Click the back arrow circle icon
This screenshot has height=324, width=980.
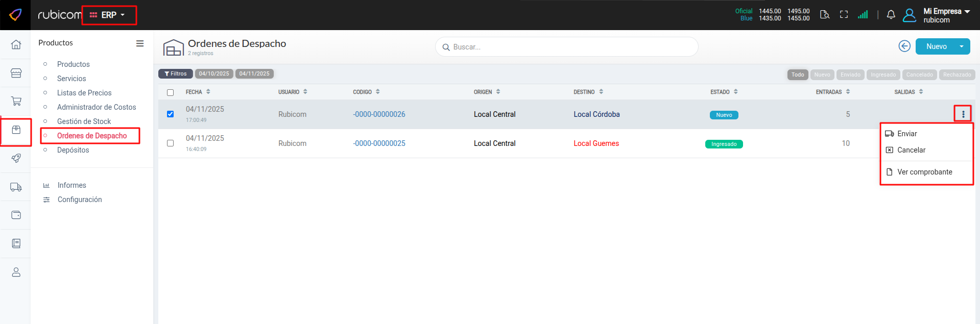coord(904,46)
